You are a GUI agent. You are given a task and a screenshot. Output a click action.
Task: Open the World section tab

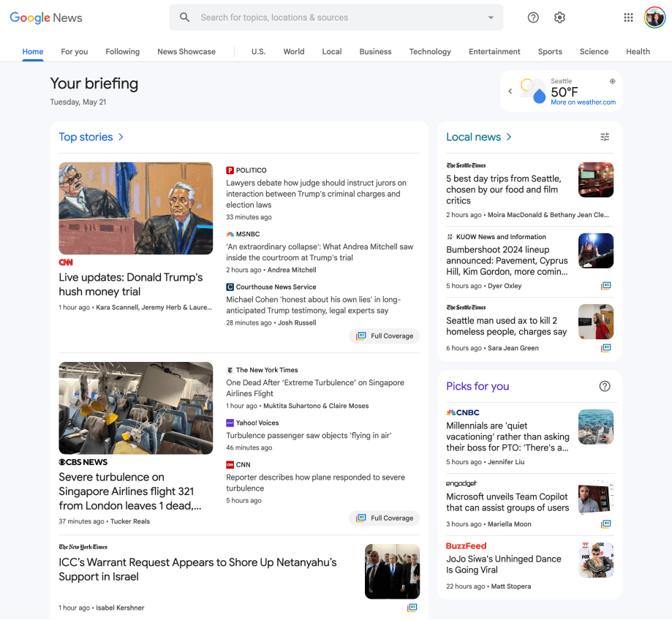(293, 51)
